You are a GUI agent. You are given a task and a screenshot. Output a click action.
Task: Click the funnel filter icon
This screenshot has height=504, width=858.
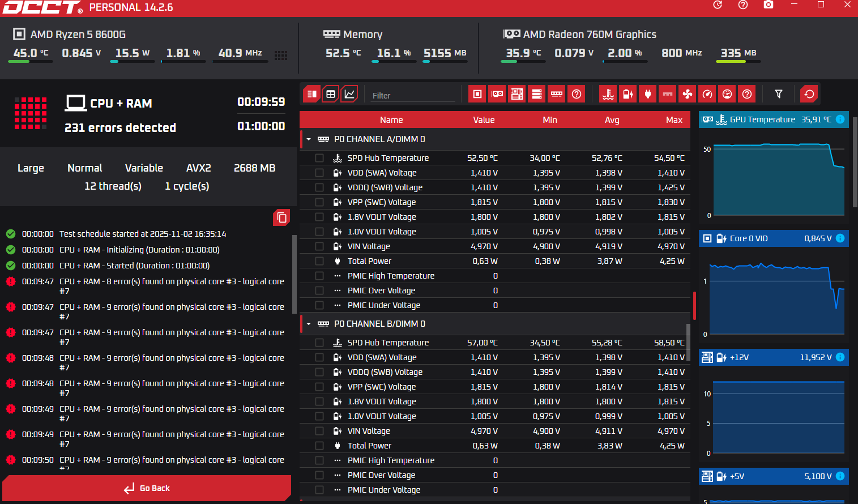coord(779,94)
